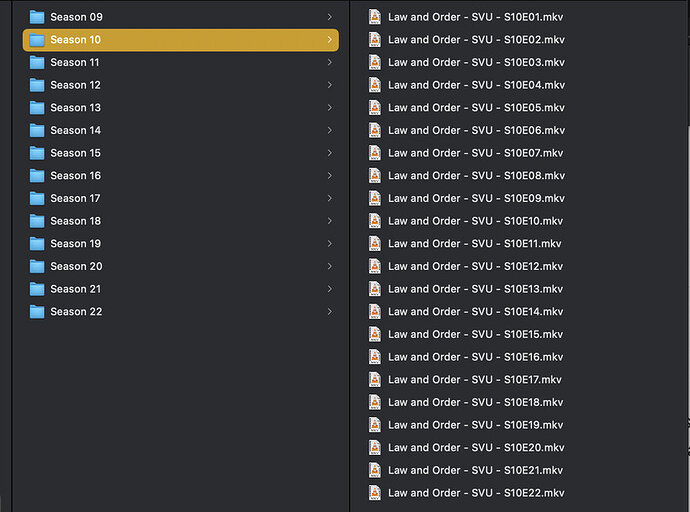Viewport: 690px width, 512px height.
Task: Select the 'Season 18' folder name
Action: click(76, 221)
